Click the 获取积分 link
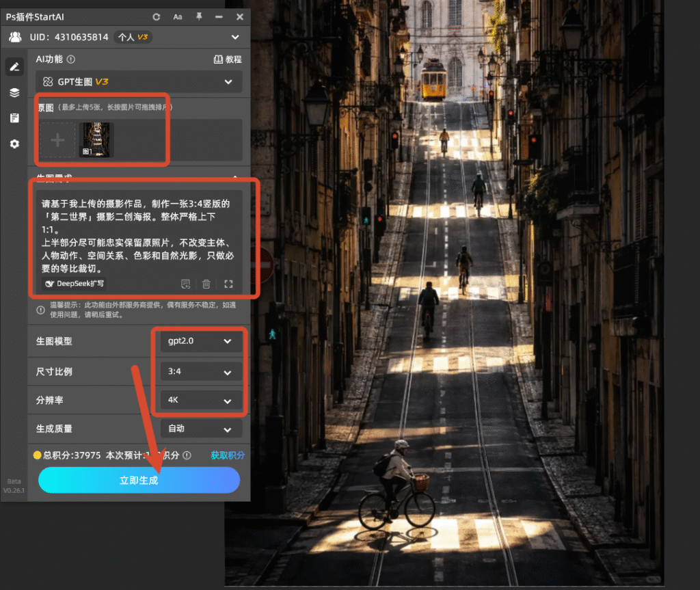This screenshot has width=700, height=590. coord(228,455)
